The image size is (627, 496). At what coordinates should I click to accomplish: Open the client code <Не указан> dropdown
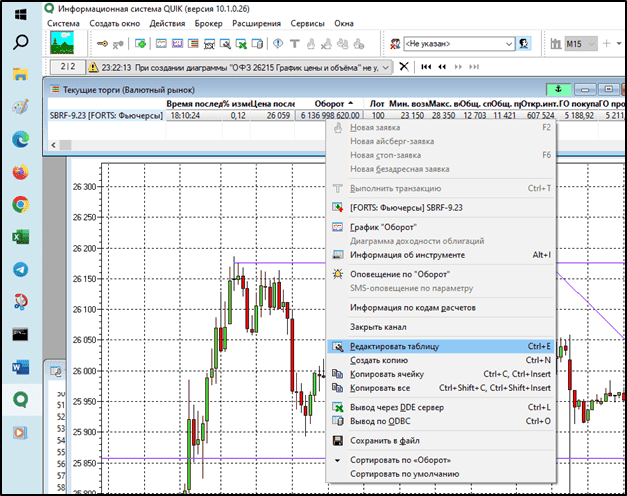point(509,44)
